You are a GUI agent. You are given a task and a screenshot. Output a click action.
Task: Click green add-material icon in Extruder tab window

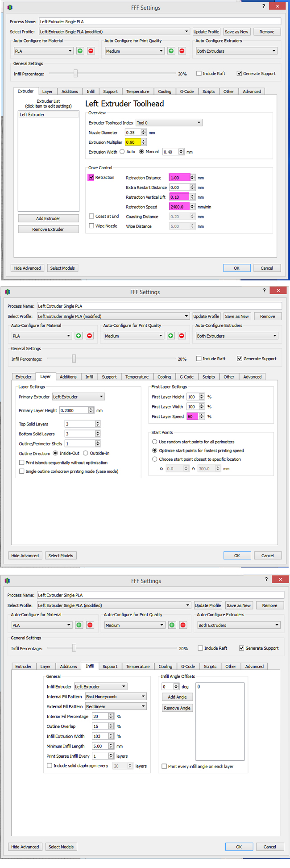80,51
